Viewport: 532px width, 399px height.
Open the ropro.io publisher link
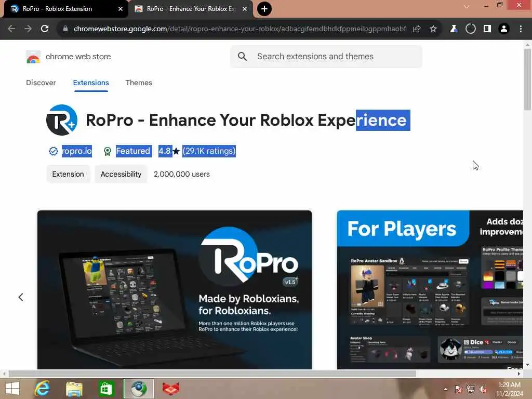[x=77, y=151]
